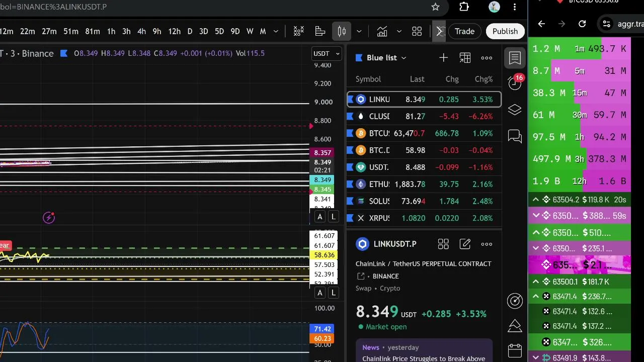Open LINKUSDT.P details more options dots
Image resolution: width=644 pixels, height=362 pixels.
(x=487, y=244)
